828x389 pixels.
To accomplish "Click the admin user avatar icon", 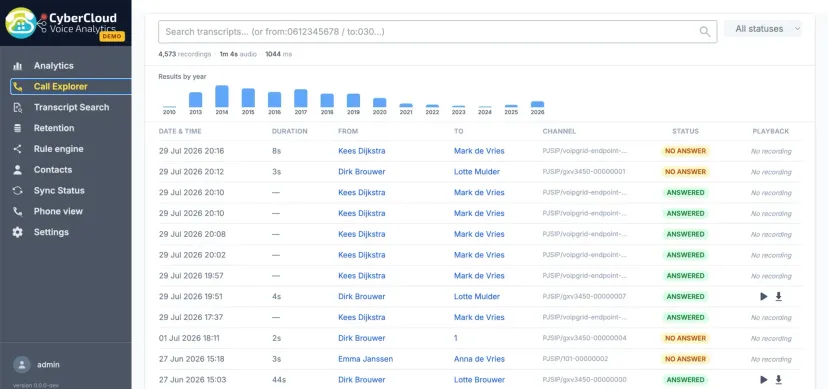I will 22,365.
